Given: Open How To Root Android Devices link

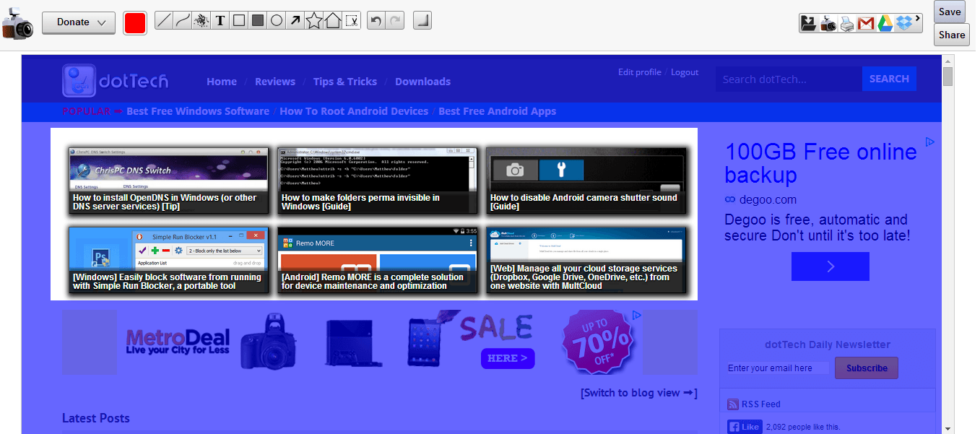Looking at the screenshot, I should point(354,111).
